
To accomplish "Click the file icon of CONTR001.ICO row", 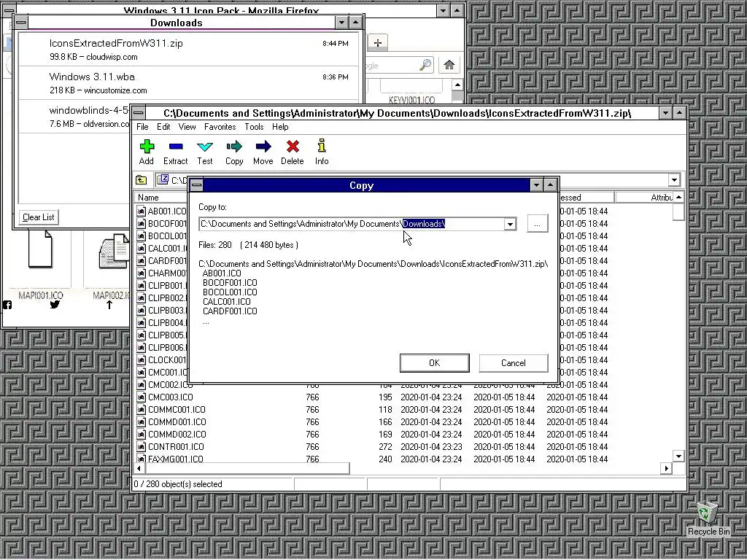I will (x=141, y=447).
